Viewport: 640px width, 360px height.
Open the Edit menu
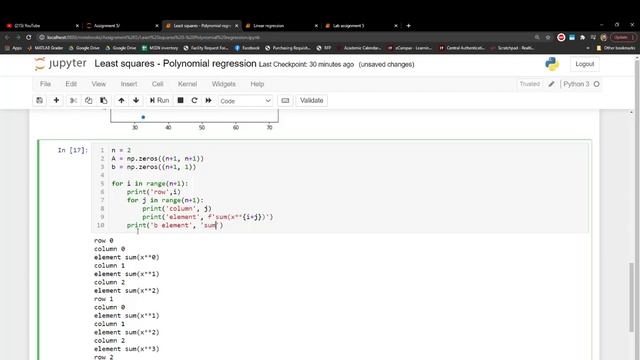click(71, 84)
